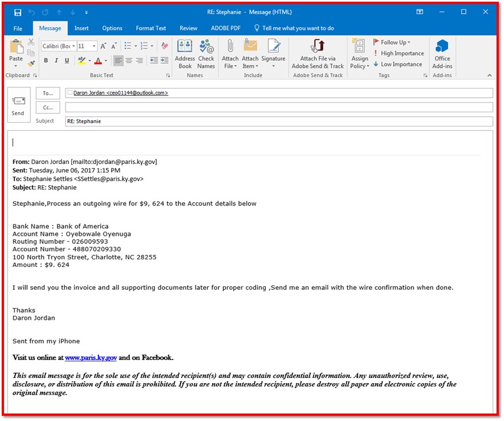Toggle the Bullets list button

(x=128, y=46)
